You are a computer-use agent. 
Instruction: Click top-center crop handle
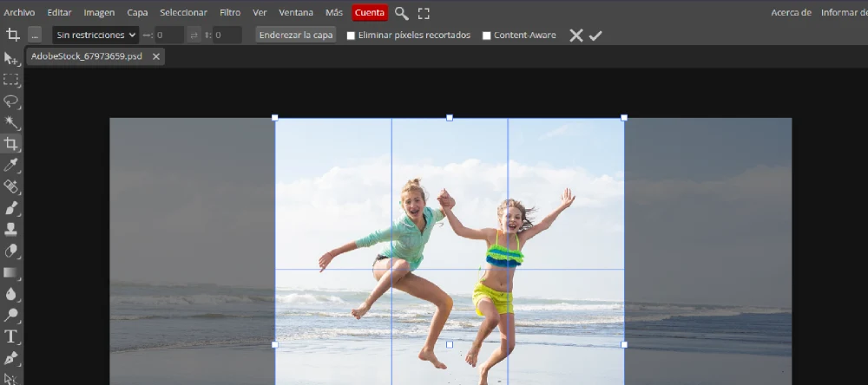pyautogui.click(x=450, y=118)
